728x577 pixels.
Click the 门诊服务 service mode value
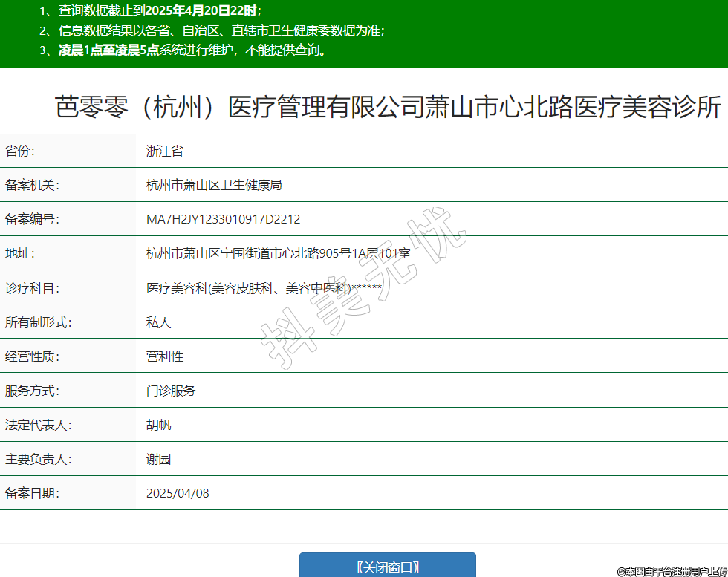click(x=171, y=391)
